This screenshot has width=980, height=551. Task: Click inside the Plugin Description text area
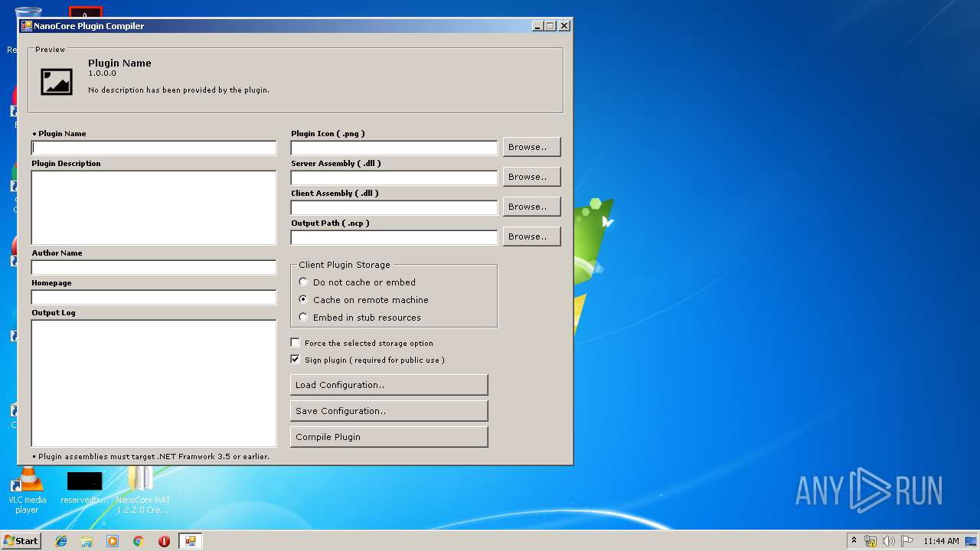(x=154, y=207)
